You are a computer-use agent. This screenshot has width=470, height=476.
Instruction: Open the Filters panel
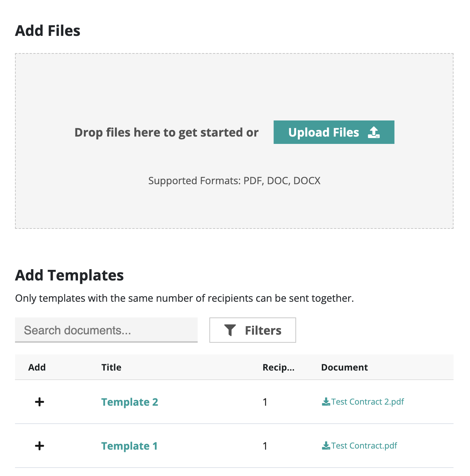tap(253, 330)
